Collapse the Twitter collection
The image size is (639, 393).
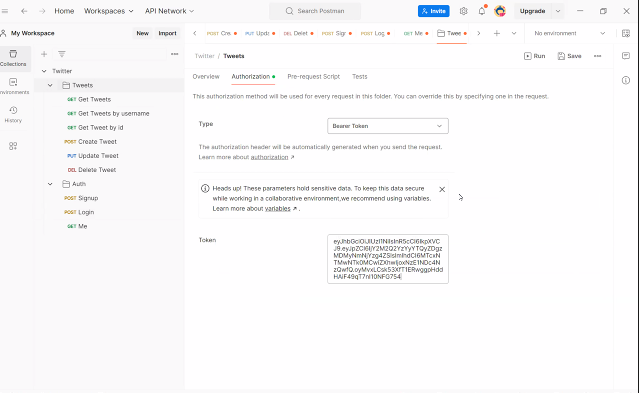tap(44, 71)
